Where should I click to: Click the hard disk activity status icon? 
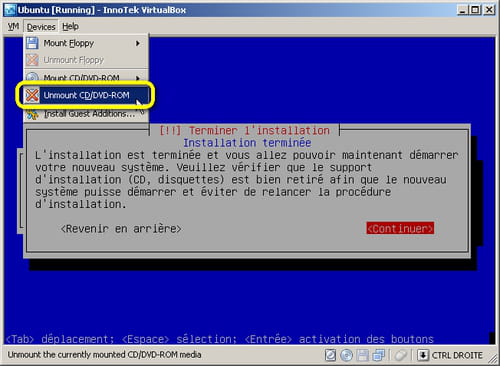point(330,355)
